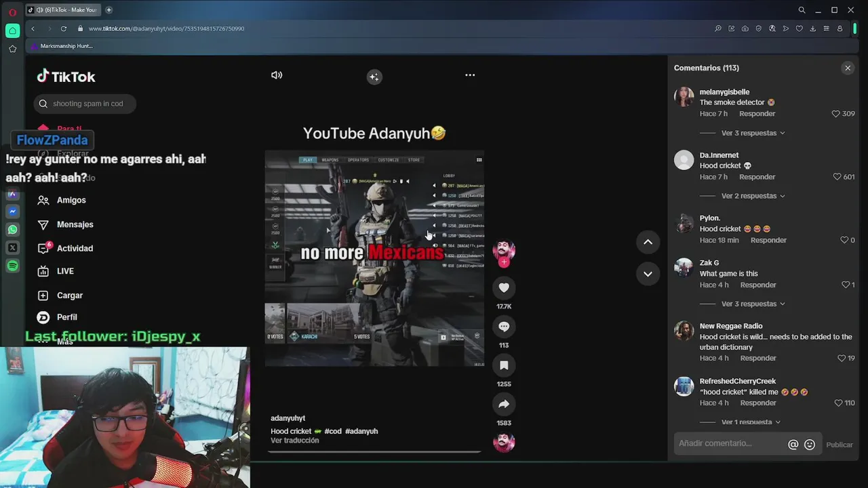Open the browser profile account icon

(840, 28)
